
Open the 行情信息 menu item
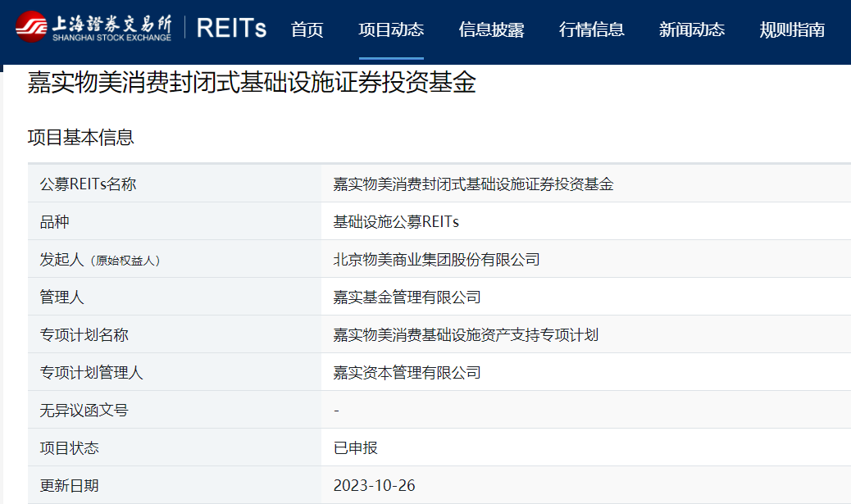coord(591,30)
